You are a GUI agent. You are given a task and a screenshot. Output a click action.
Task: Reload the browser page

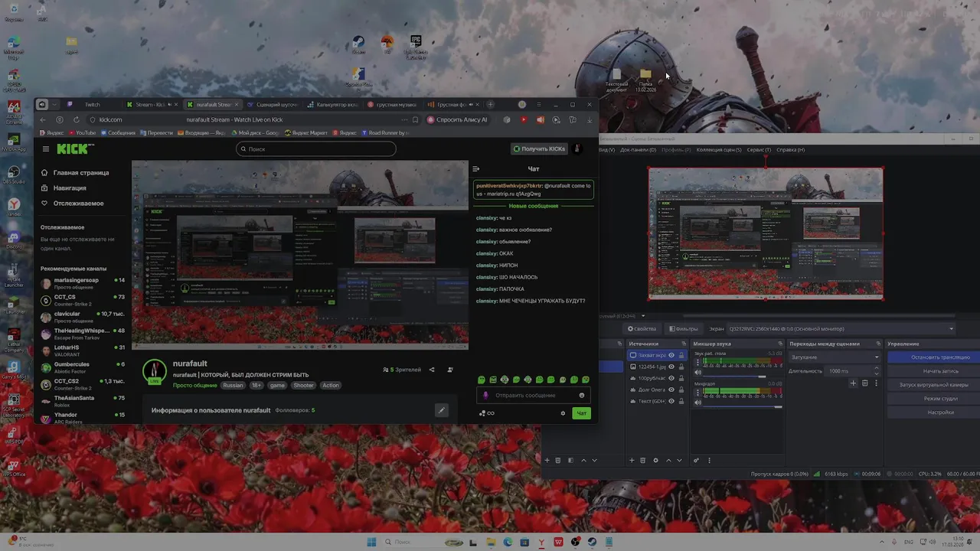coord(76,119)
